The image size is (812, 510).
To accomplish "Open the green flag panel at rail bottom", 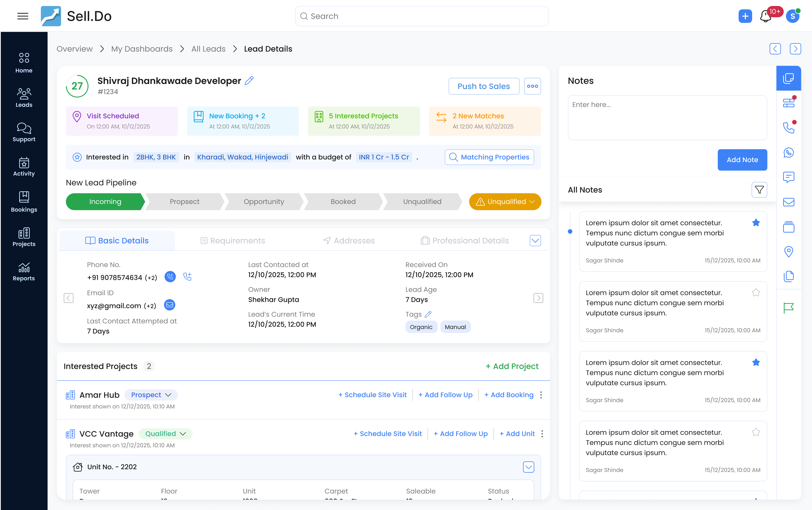I will 789,308.
